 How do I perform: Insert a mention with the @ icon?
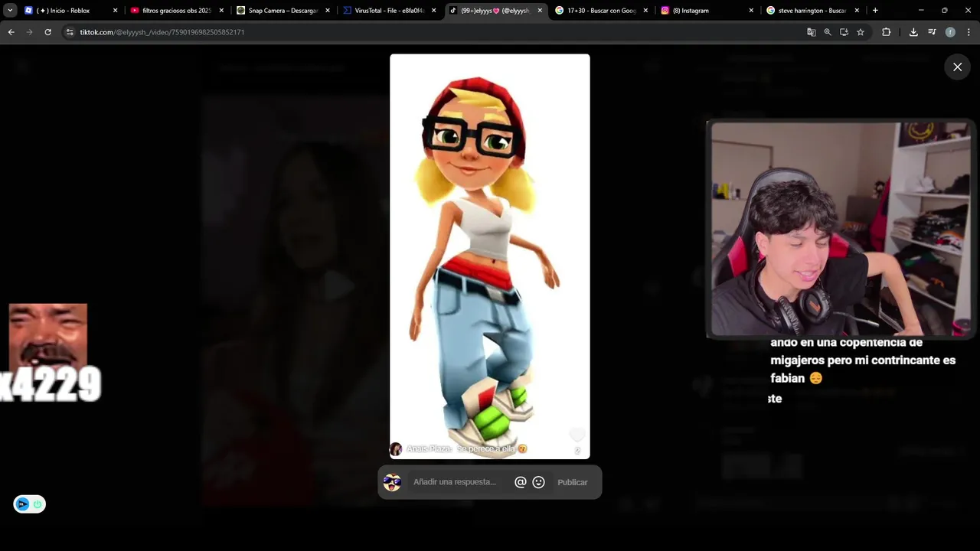click(x=521, y=482)
